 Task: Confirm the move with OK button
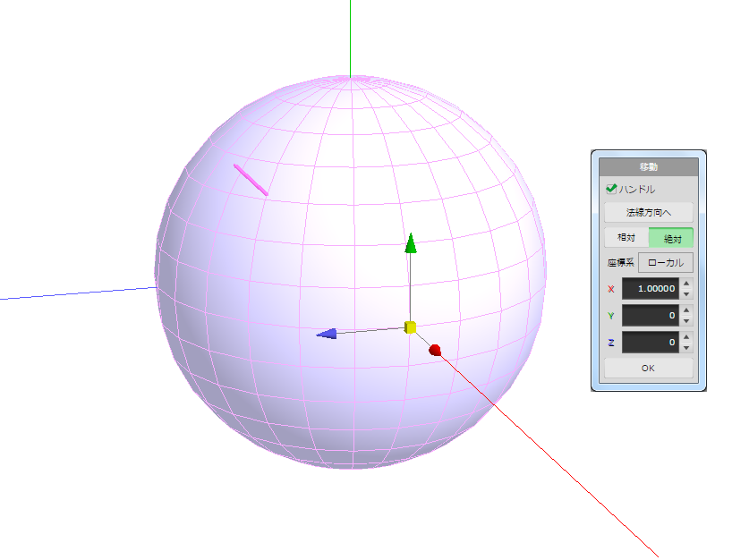[x=648, y=368]
